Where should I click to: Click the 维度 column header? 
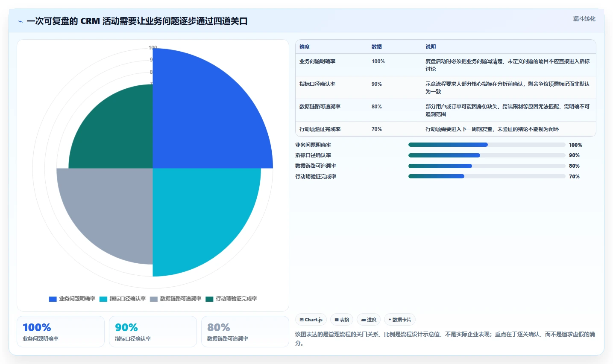pos(305,47)
